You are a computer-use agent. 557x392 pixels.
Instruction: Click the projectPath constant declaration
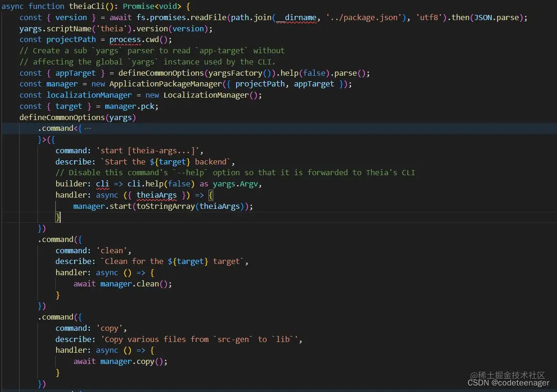point(71,40)
